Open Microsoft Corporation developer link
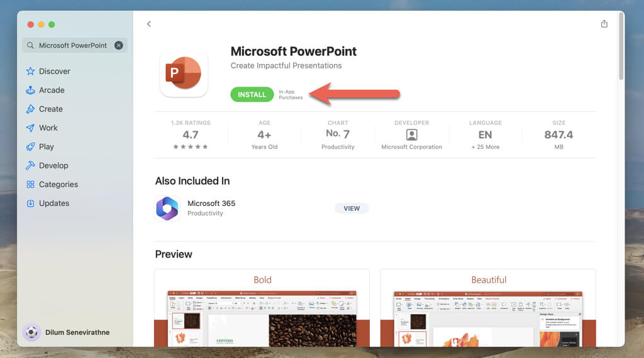Viewport: 644px width, 358px height. [x=411, y=147]
